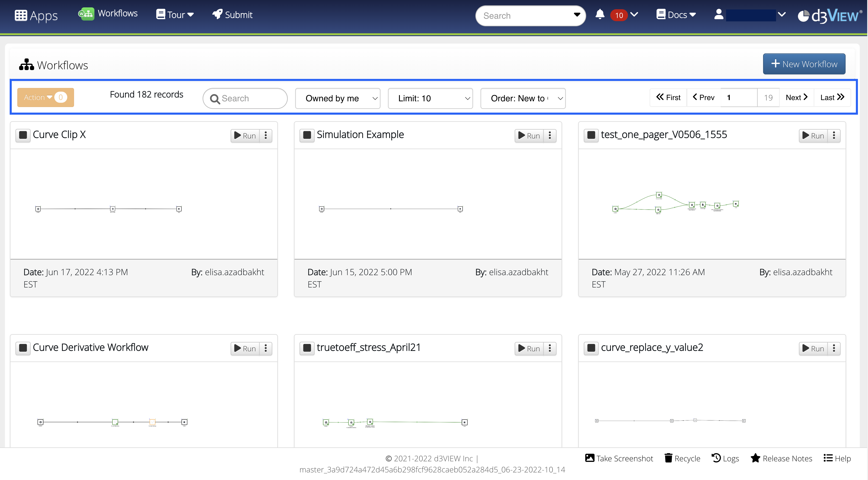Click the magnifier icon in workflow search
Image resolution: width=868 pixels, height=480 pixels.
pos(215,99)
